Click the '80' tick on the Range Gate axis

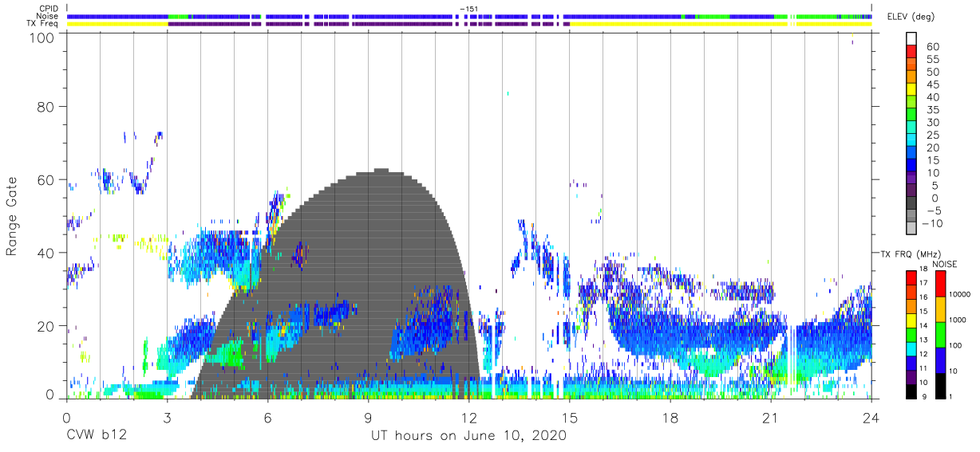[46, 106]
